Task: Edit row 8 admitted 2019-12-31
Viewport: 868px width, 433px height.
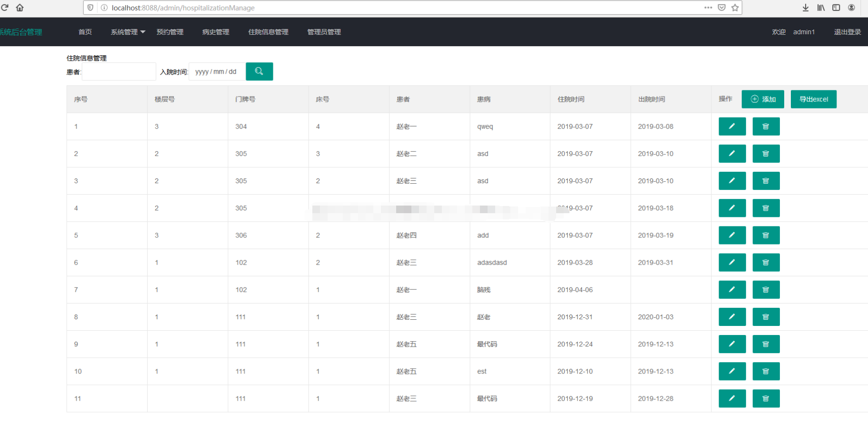Action: 732,317
